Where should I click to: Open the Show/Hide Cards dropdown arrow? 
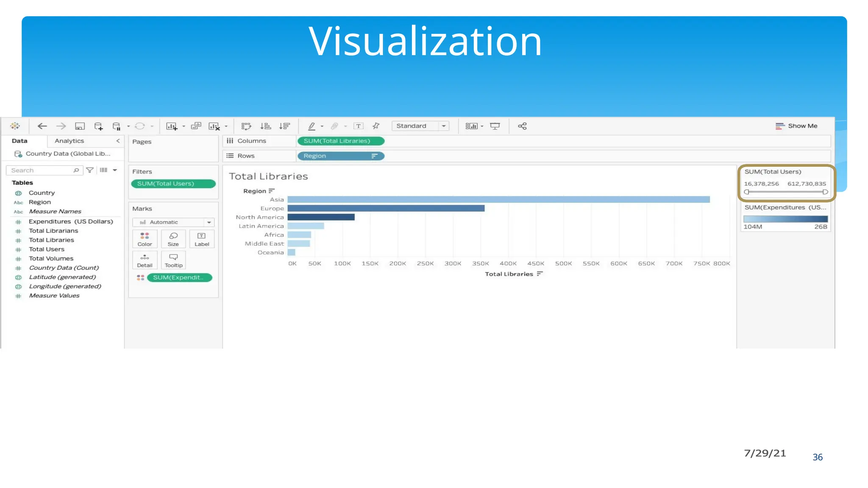pos(482,126)
